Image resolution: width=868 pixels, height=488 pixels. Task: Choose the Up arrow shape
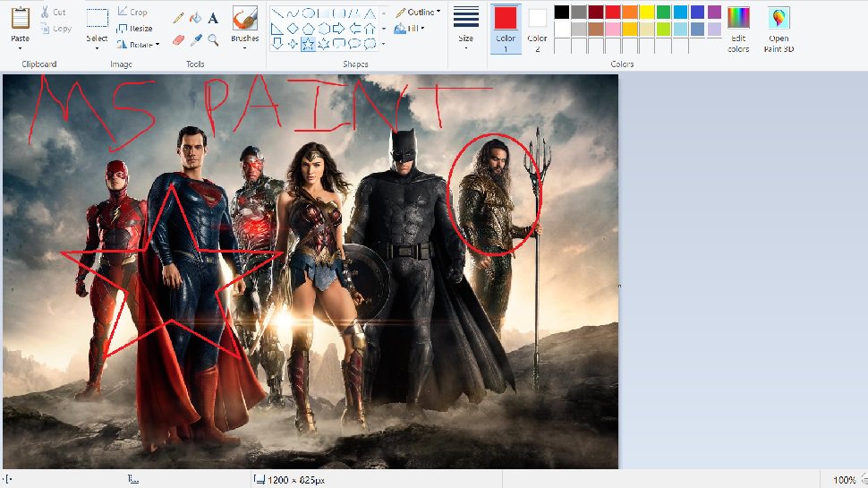click(370, 29)
